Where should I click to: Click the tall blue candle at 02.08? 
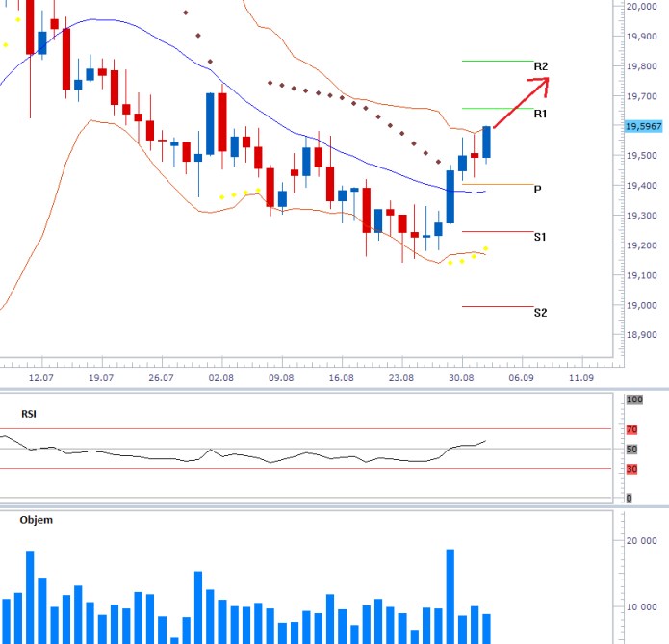[210, 124]
